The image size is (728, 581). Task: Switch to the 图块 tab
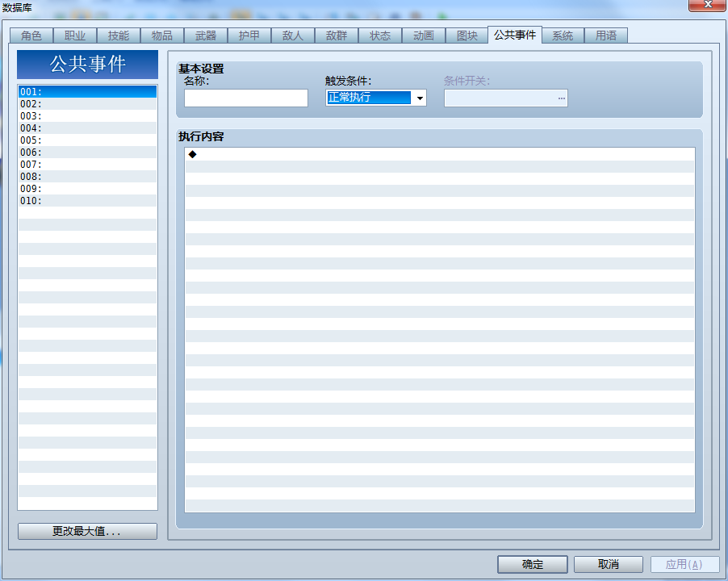467,36
